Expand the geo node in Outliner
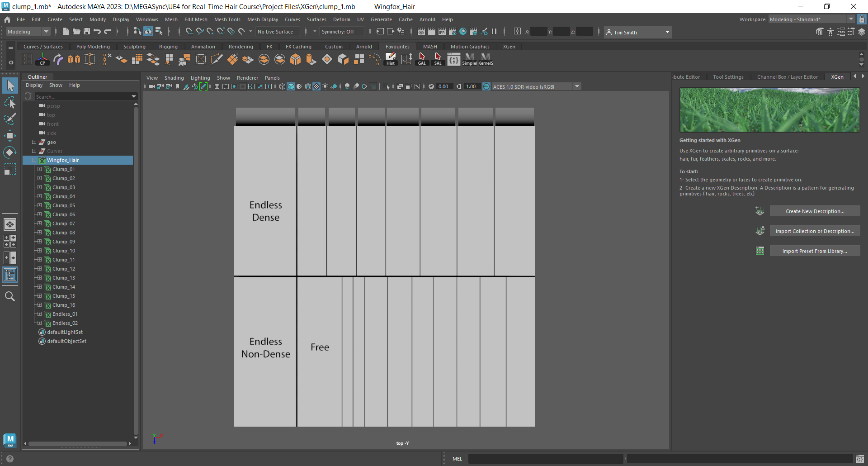The image size is (868, 466). pyautogui.click(x=34, y=142)
